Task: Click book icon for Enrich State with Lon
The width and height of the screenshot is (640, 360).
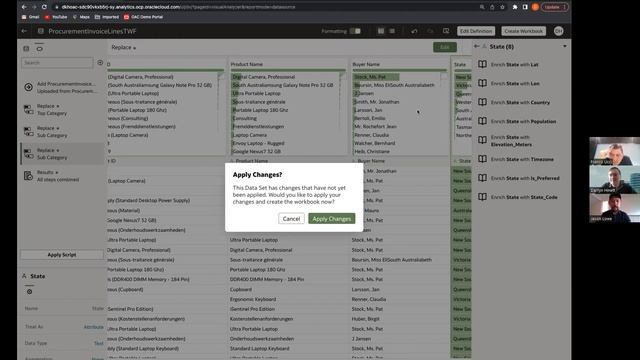Action: click(x=482, y=83)
